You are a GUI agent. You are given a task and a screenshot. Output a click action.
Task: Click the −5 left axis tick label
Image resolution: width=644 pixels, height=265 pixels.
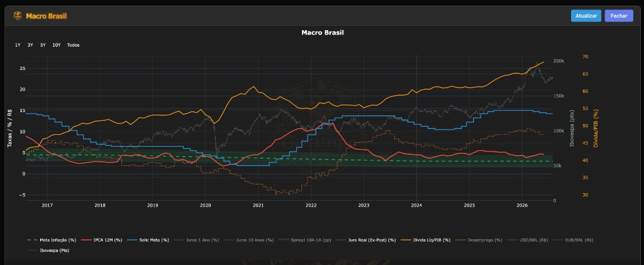[23, 195]
